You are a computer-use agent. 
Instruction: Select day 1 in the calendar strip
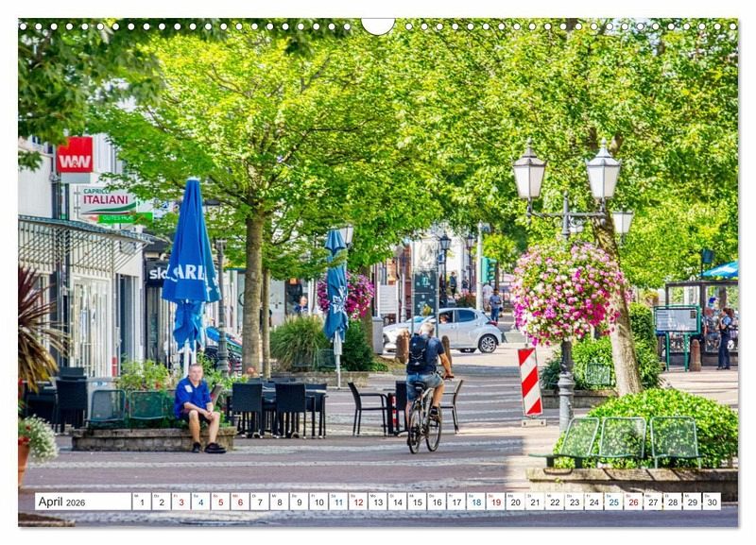pos(142,502)
